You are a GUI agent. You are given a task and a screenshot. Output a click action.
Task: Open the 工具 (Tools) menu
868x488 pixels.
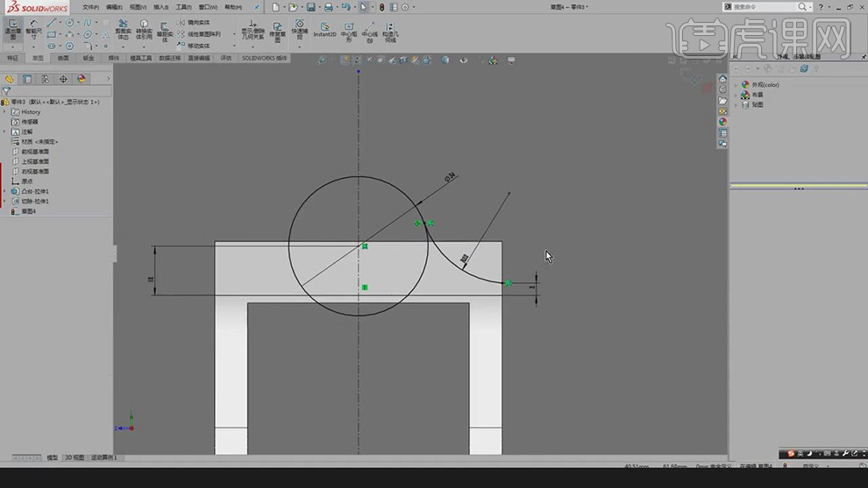pyautogui.click(x=182, y=7)
